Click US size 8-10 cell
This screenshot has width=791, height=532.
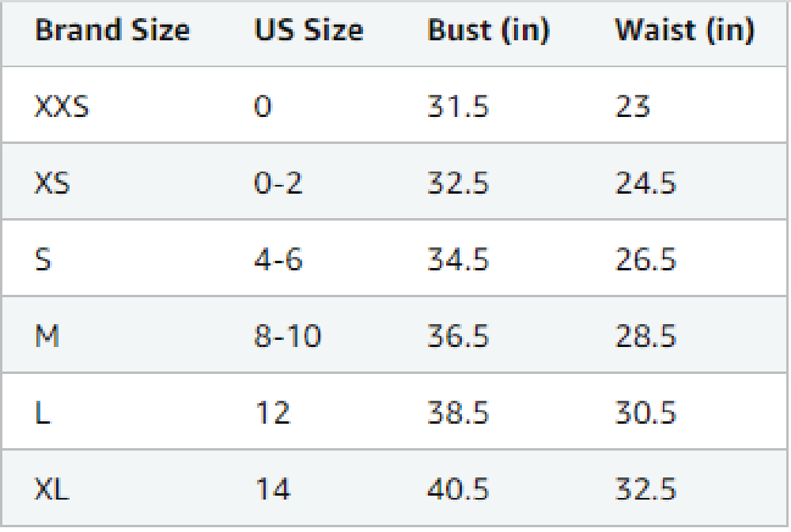tap(288, 337)
